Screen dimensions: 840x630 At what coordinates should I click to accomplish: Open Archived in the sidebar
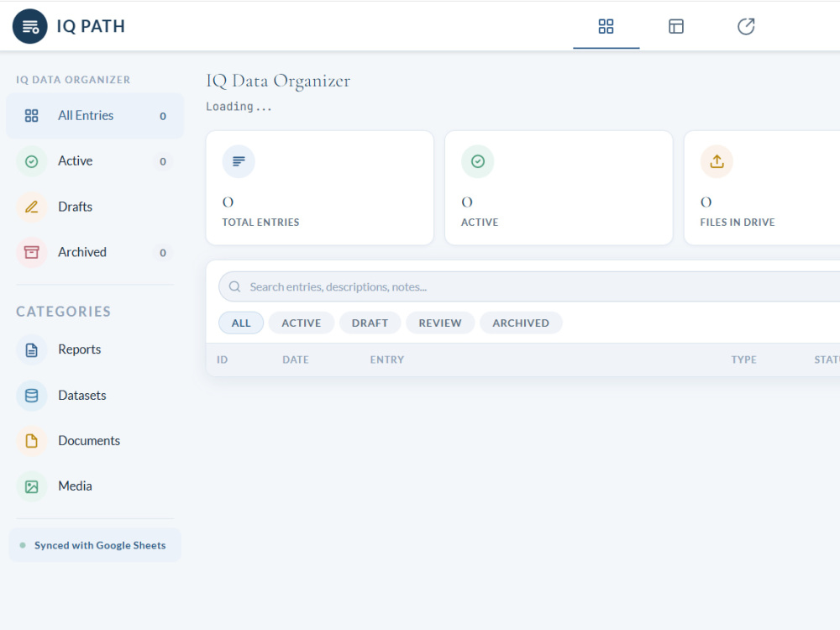(x=95, y=252)
